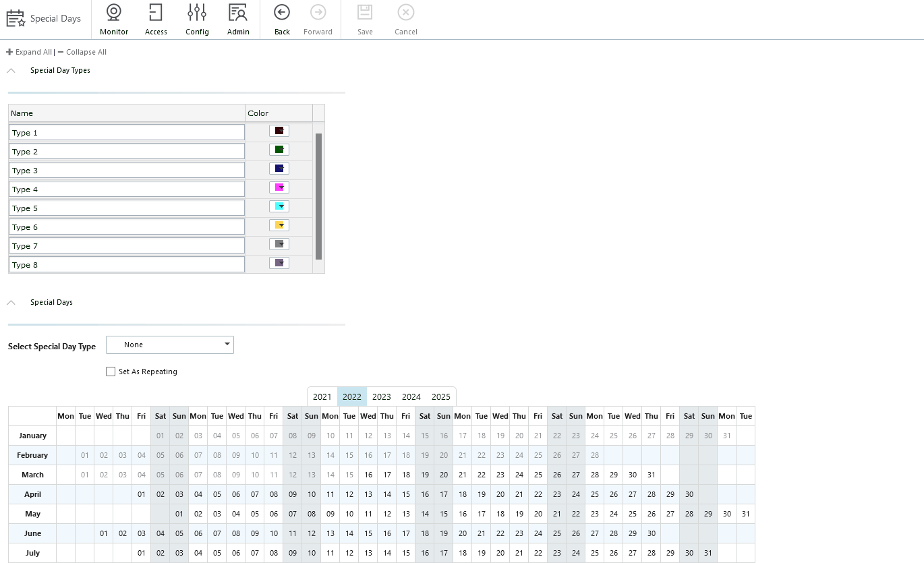Image resolution: width=924 pixels, height=563 pixels.
Task: Open the Type 8 purple color picker
Action: (279, 263)
